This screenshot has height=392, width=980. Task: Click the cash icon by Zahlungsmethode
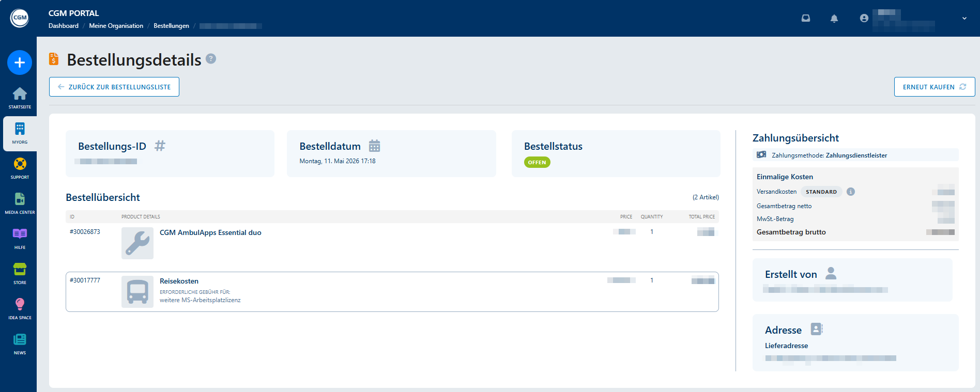761,154
